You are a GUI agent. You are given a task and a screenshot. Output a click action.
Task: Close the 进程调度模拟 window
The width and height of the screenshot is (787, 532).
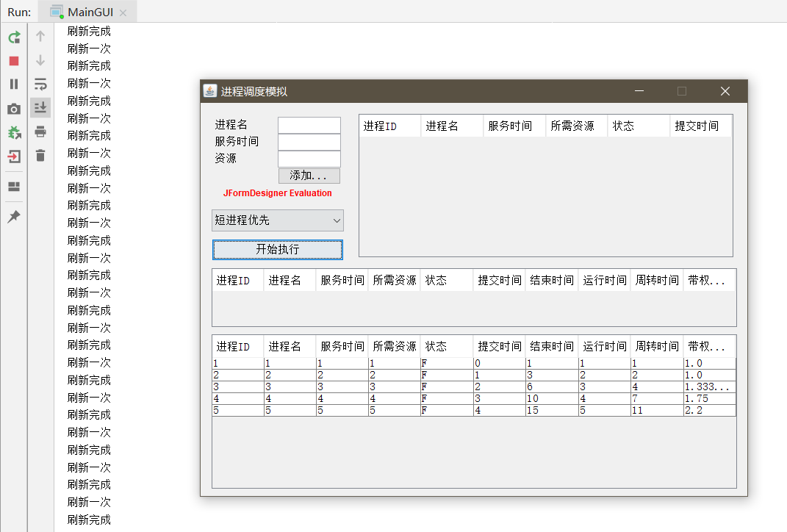(x=725, y=91)
